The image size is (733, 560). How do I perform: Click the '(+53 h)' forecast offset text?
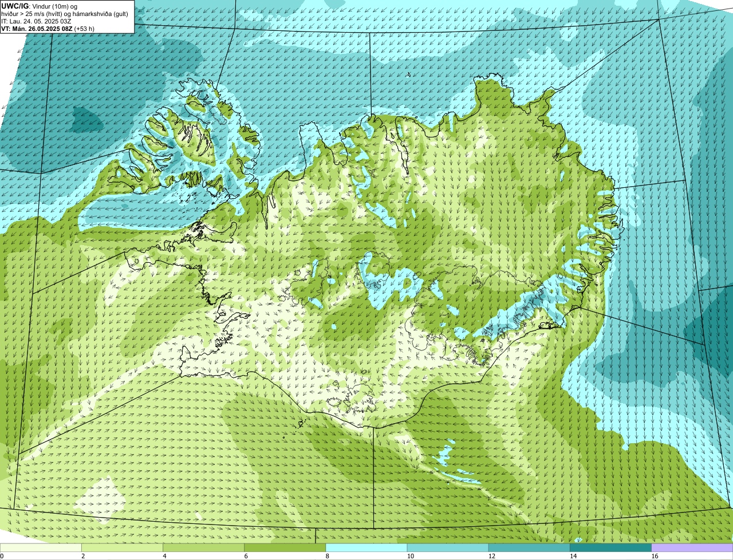tap(84, 28)
